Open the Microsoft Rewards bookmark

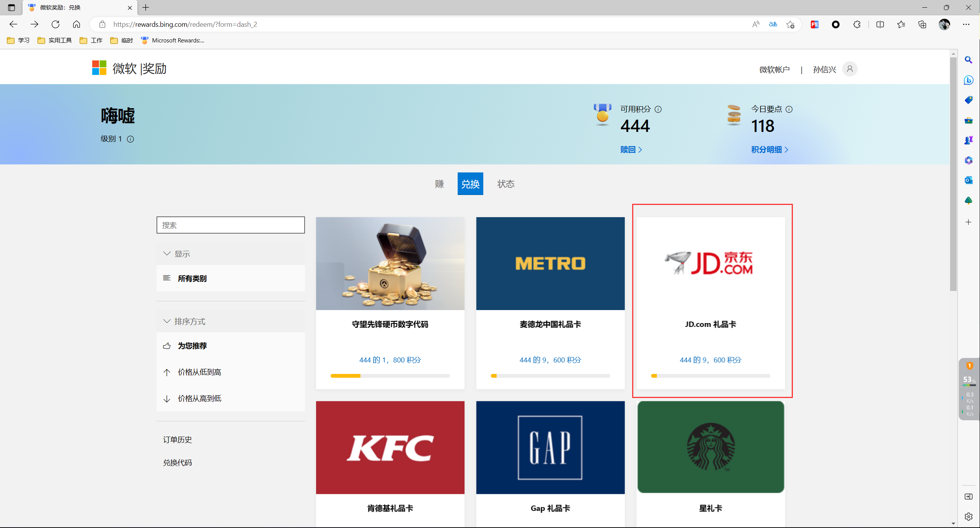click(x=173, y=41)
